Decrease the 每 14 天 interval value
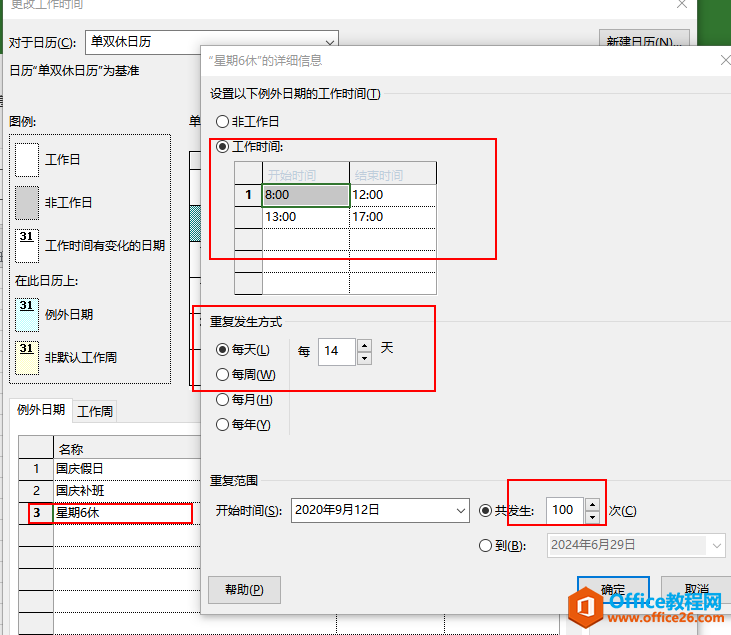 point(365,358)
